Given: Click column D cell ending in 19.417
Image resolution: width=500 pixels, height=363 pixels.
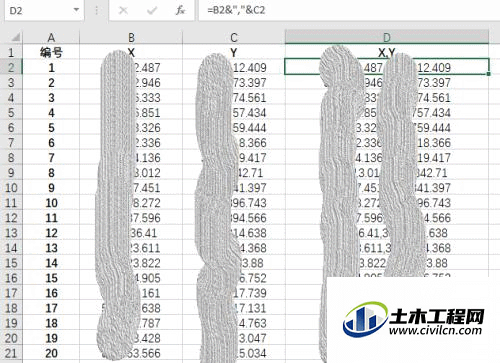Looking at the screenshot, I should [x=387, y=158].
